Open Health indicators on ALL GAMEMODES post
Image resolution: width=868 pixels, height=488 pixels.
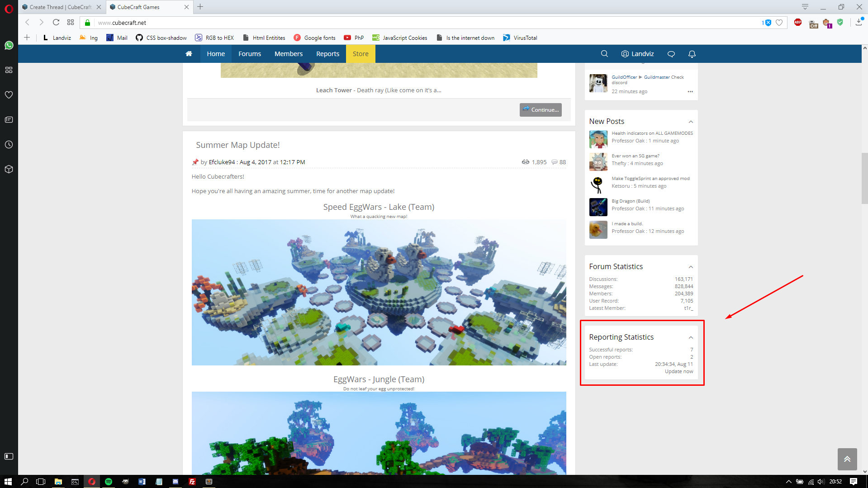coord(652,133)
